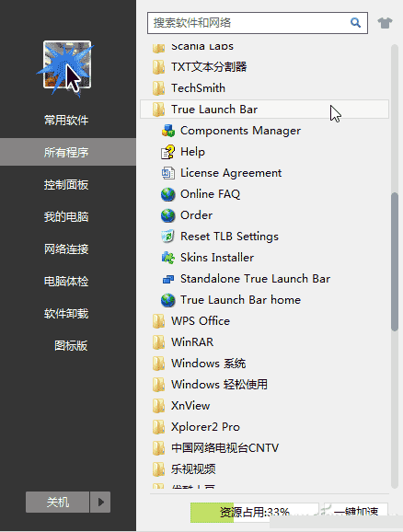The image size is (403, 532).
Task: Click the search magnifier icon
Action: click(x=355, y=23)
